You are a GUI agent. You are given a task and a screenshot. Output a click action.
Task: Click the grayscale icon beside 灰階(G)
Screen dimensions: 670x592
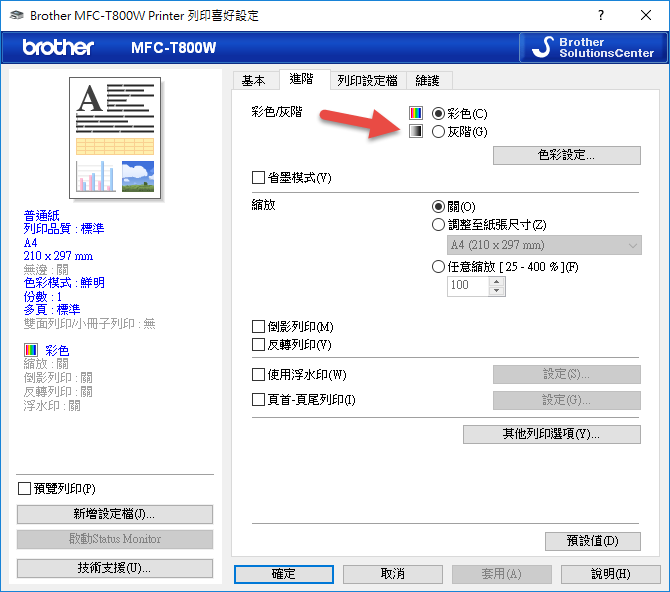[416, 131]
